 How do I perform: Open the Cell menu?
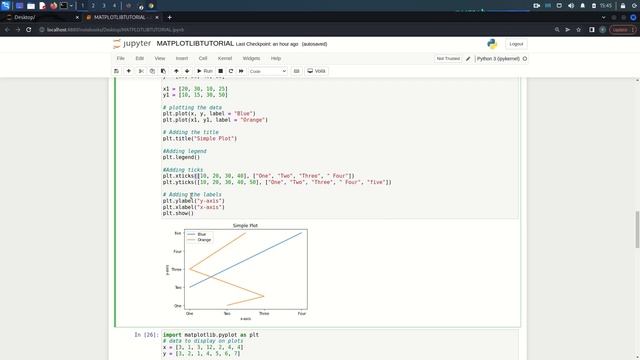coord(203,58)
